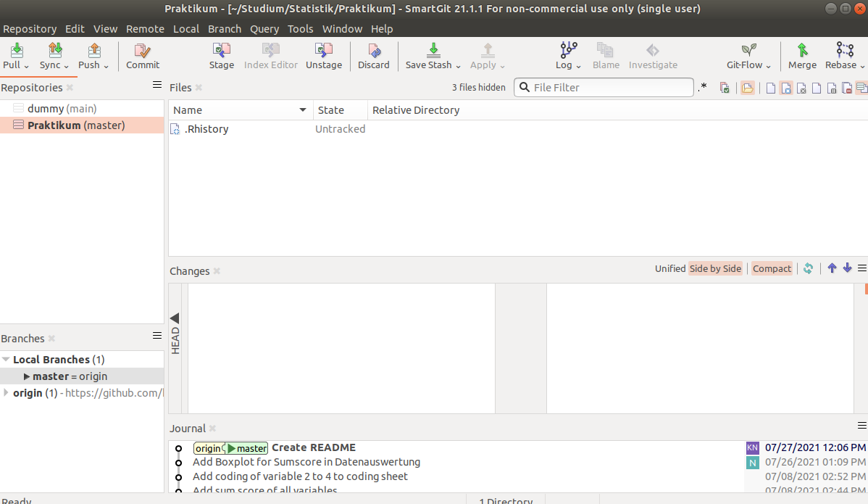Click the Praktikum repository icon
Screen dimensions: 868x504
18,125
